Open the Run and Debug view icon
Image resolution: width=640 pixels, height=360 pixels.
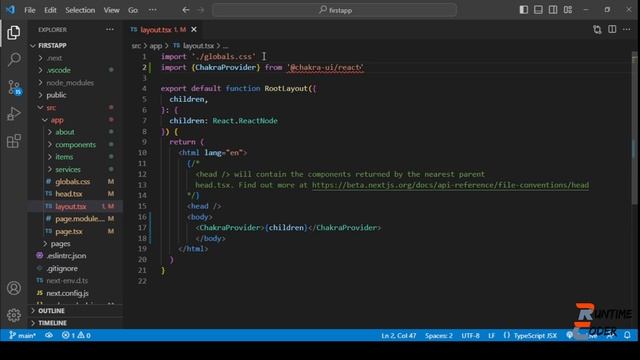13,114
